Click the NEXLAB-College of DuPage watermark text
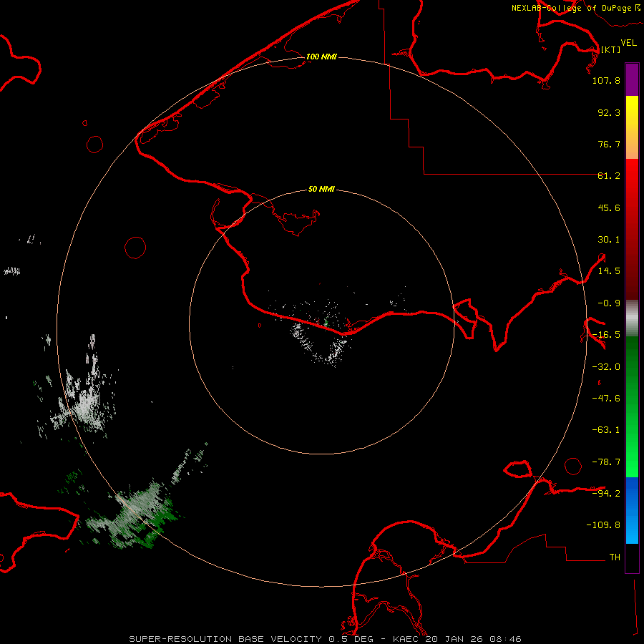 575,8
